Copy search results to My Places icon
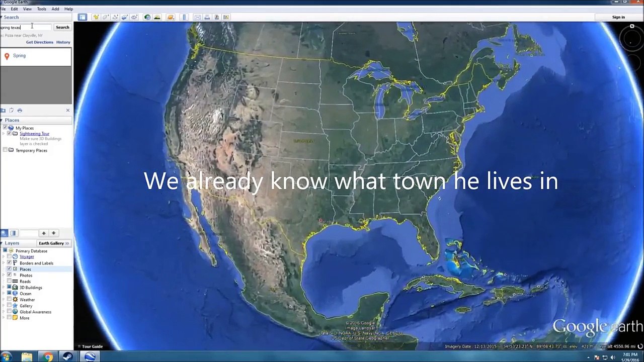 tap(3, 110)
